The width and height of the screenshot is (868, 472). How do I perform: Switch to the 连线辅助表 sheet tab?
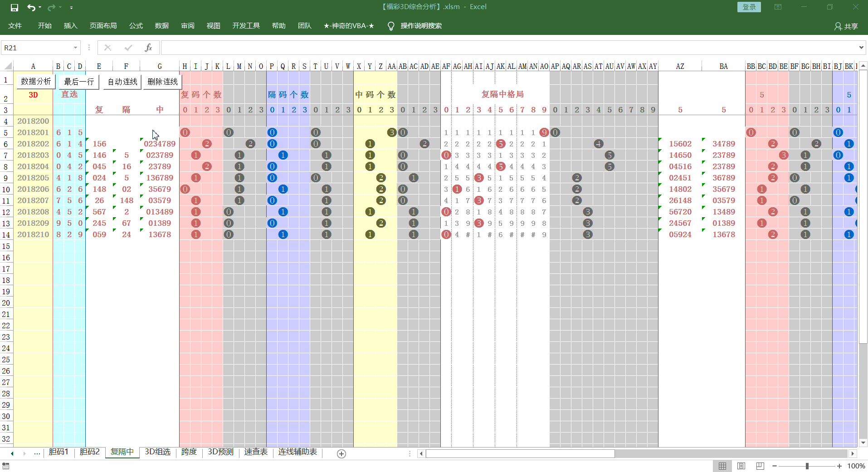pos(297,452)
